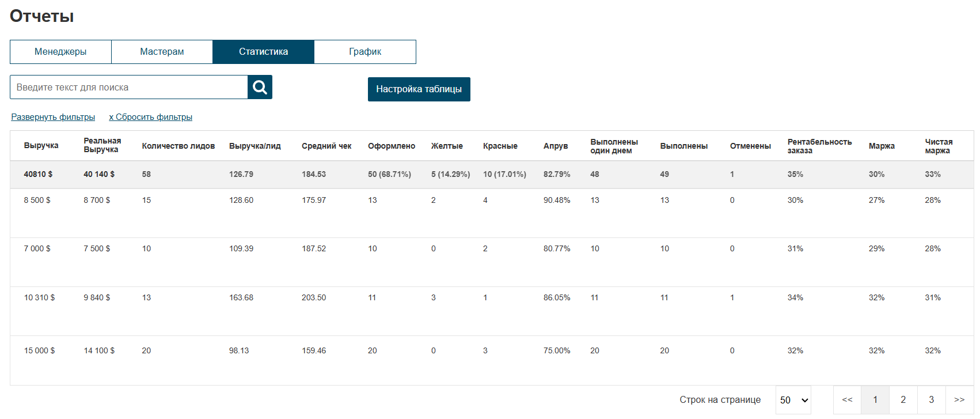Viewport: 980px width, 419px height.
Task: Click the Желтые column header
Action: tap(447, 146)
